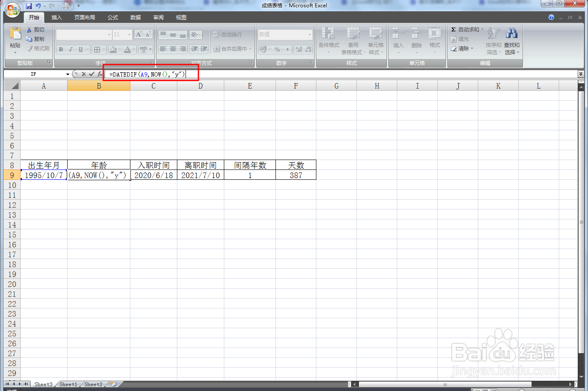Select the row 9 header
This screenshot has height=391, width=588.
(12, 175)
